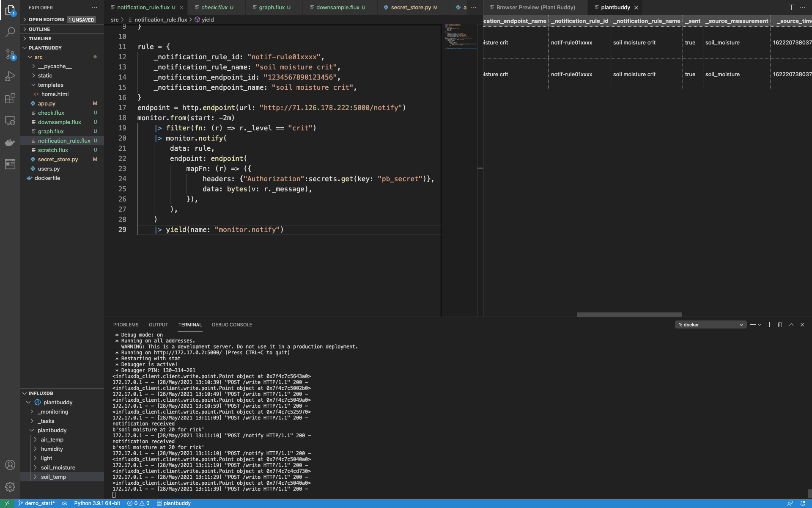Open Run and Debug view icon
Viewport: 812px width, 508px height.
(x=10, y=76)
